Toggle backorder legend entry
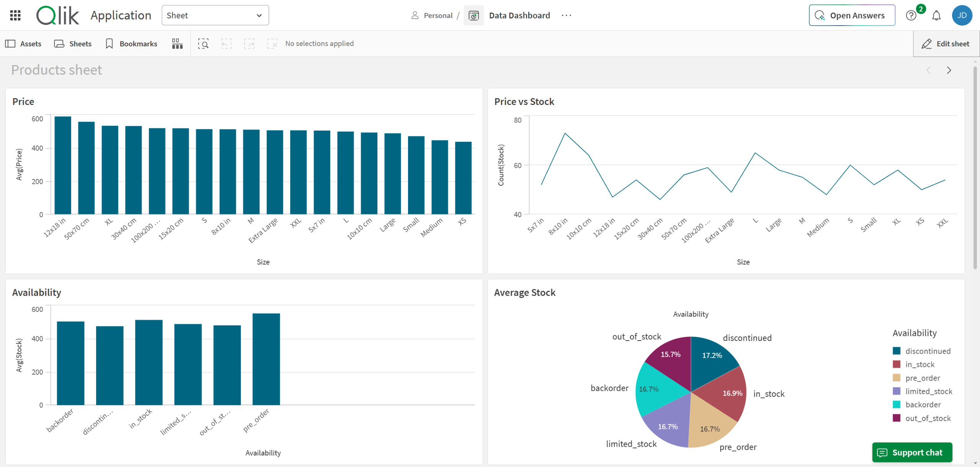The image size is (980, 467). 923,405
